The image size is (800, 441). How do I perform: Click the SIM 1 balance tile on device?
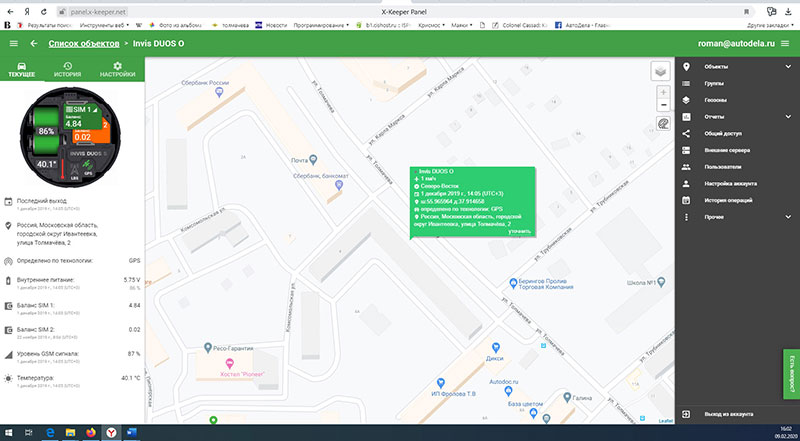pos(81,115)
